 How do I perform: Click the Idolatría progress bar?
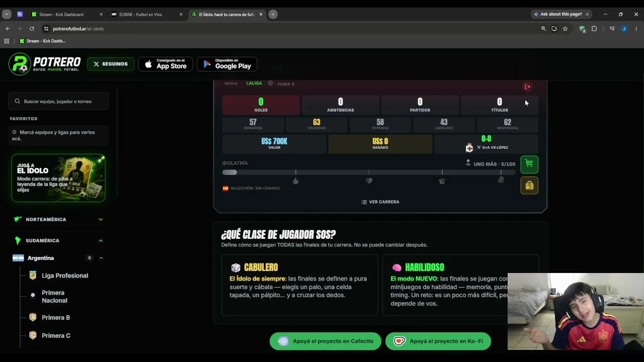[x=369, y=172]
